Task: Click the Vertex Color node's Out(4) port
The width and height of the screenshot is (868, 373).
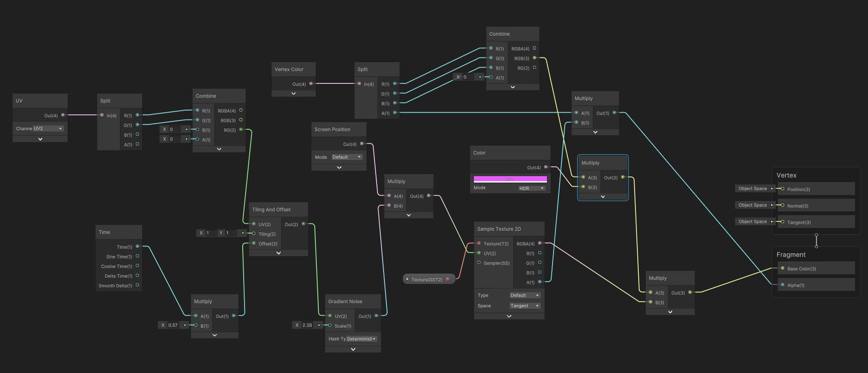Action: point(311,84)
